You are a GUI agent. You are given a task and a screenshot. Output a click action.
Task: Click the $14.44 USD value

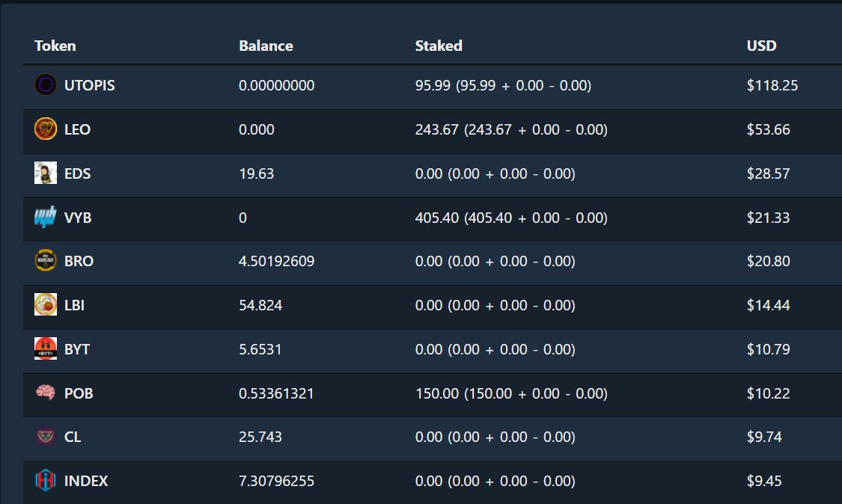(769, 305)
